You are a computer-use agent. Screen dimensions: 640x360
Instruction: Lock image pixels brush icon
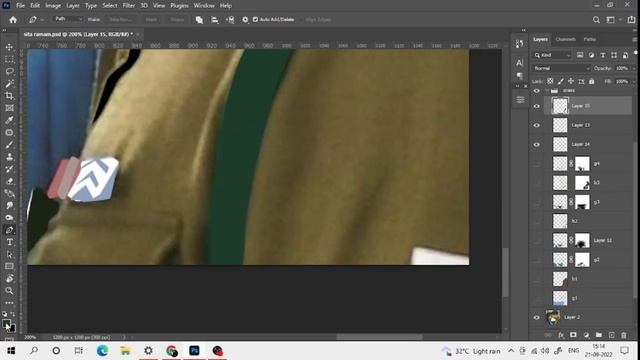point(560,81)
